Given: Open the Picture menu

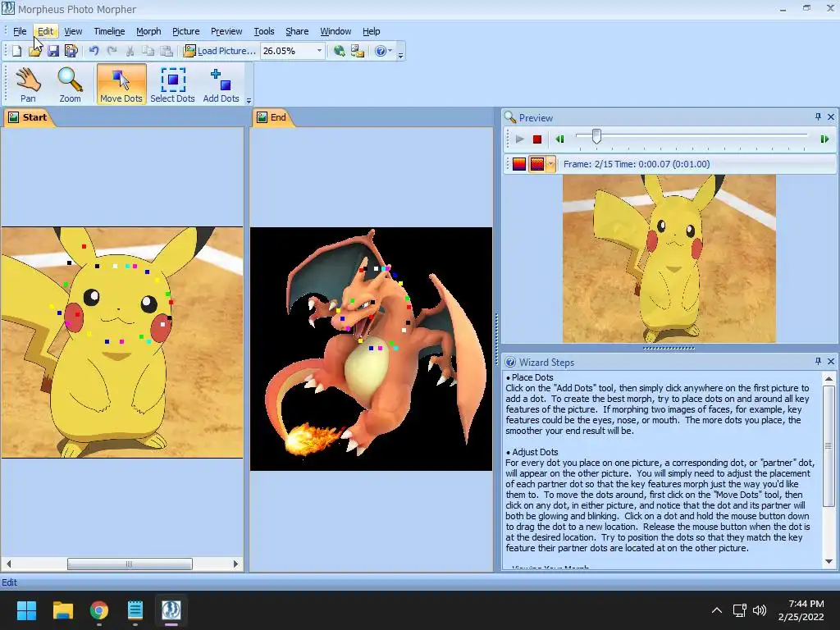Looking at the screenshot, I should coord(186,31).
